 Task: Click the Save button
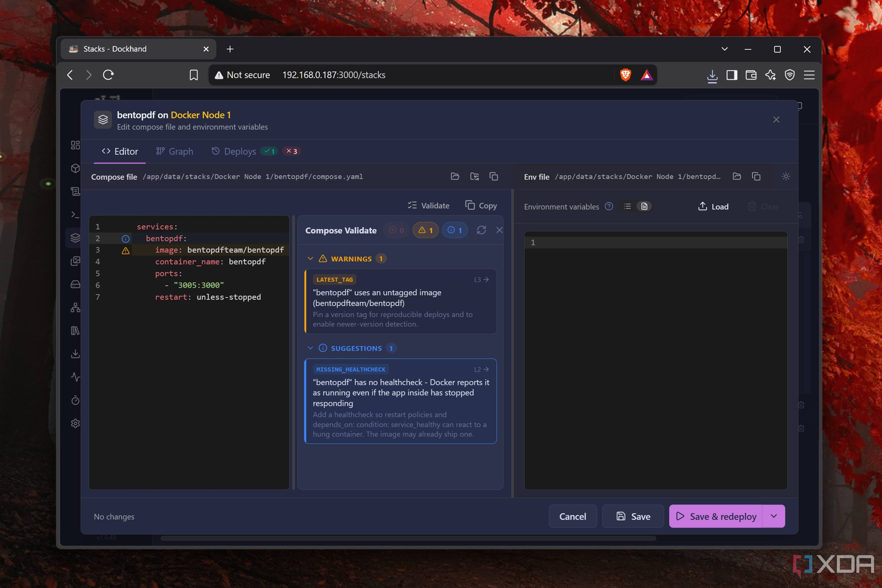(x=633, y=516)
